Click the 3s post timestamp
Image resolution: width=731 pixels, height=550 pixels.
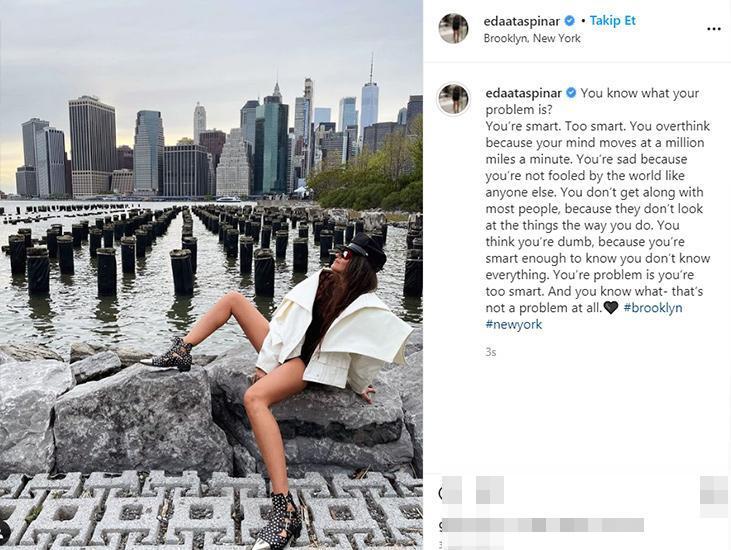(x=490, y=352)
